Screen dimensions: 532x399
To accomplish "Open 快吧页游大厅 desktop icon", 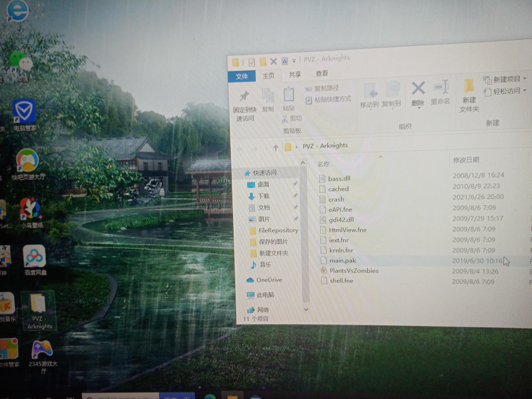I will coord(28,164).
